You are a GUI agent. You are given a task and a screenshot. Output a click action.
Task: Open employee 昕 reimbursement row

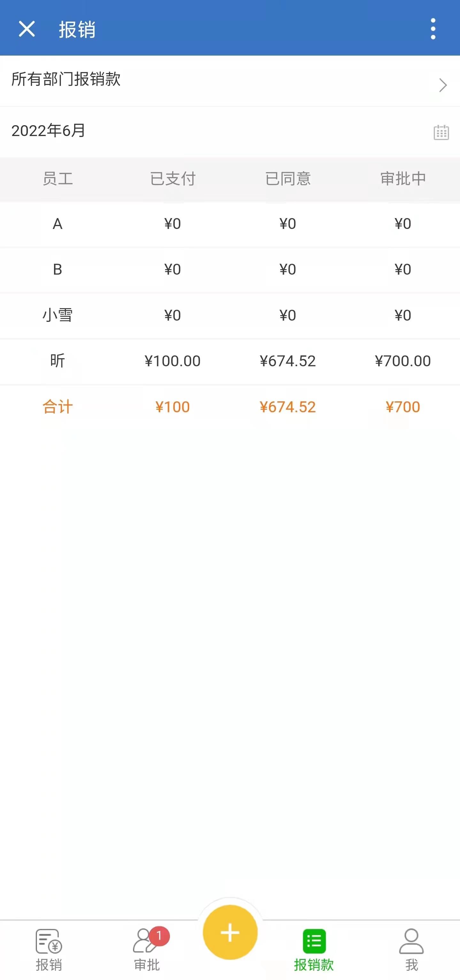(57, 361)
